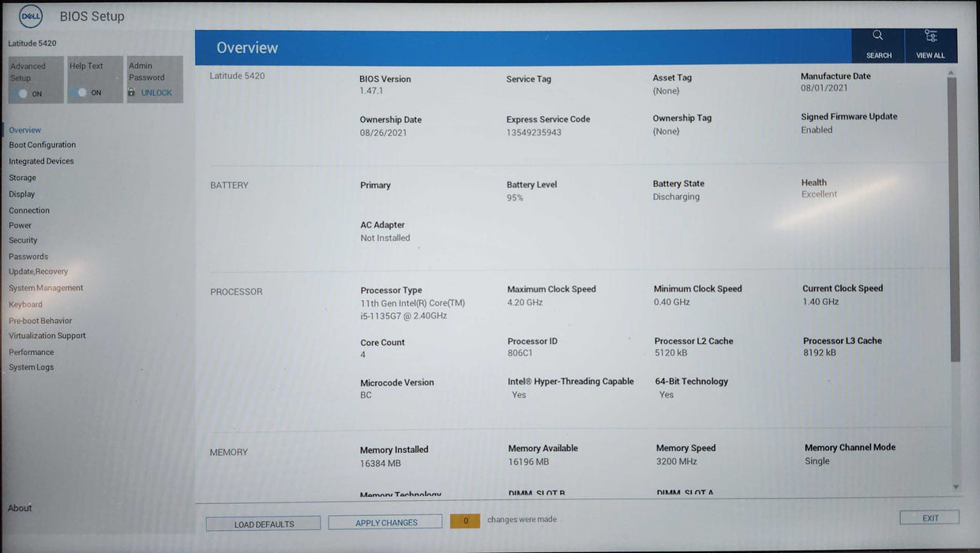Toggle Advanced Setup off

(23, 92)
